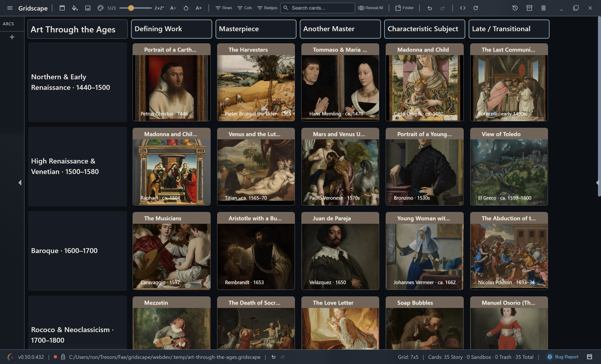Image resolution: width=601 pixels, height=364 pixels.
Task: Select Northern & Early Renaissance row header
Action: [x=77, y=82]
